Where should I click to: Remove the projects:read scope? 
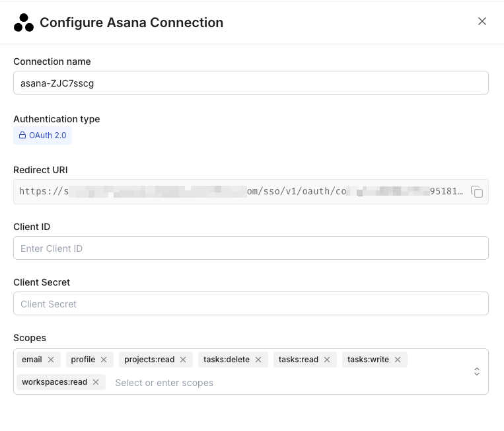pos(183,360)
